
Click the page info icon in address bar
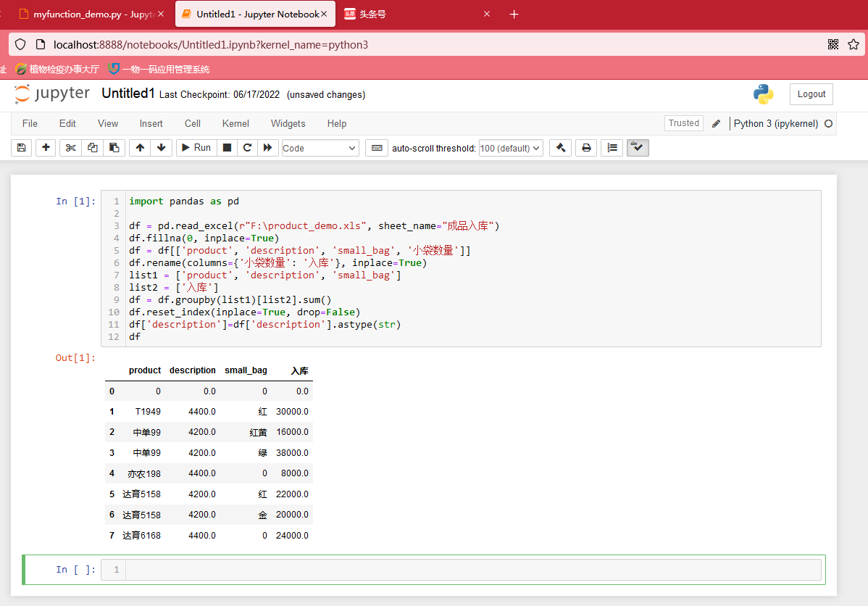pos(41,44)
